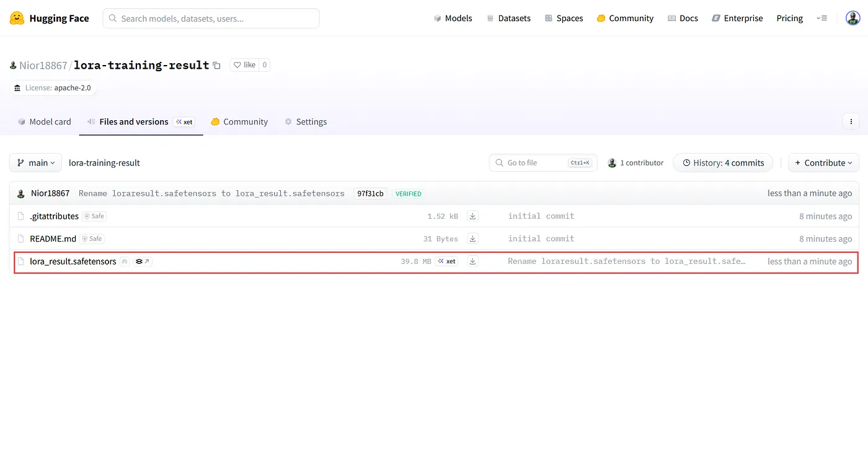Like this repository with the heart button

coord(244,65)
